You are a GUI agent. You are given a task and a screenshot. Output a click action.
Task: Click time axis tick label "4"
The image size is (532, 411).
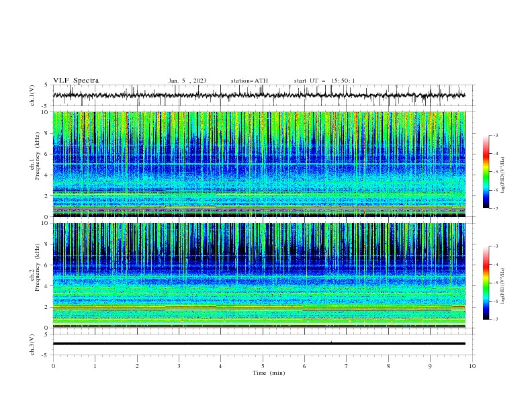220,366
